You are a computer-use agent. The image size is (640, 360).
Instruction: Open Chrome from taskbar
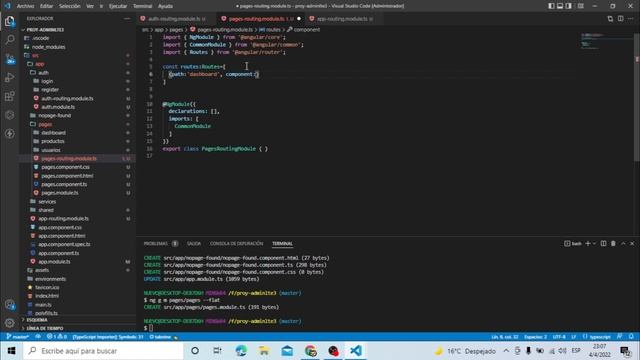(310, 351)
